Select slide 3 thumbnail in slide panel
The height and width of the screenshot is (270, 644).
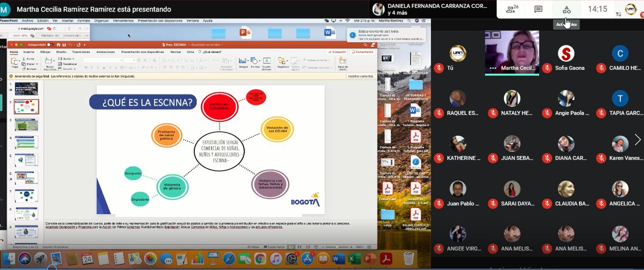26,124
